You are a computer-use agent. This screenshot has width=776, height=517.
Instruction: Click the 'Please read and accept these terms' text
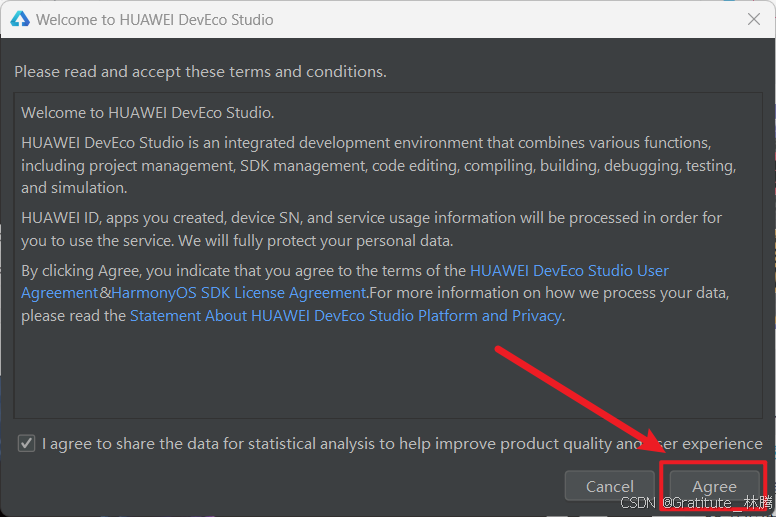200,72
